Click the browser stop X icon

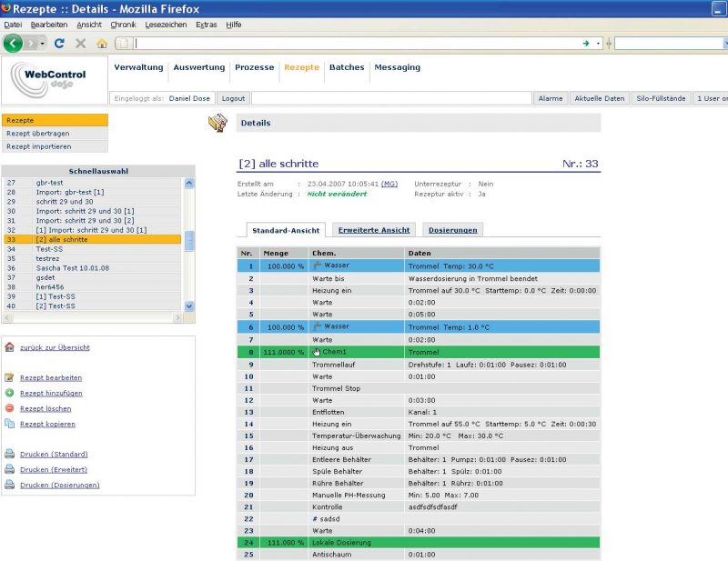point(81,44)
